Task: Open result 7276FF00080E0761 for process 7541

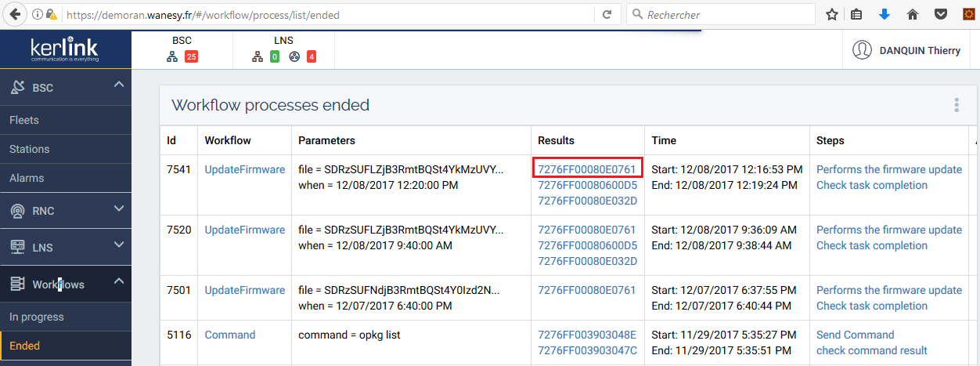Action: (x=587, y=169)
